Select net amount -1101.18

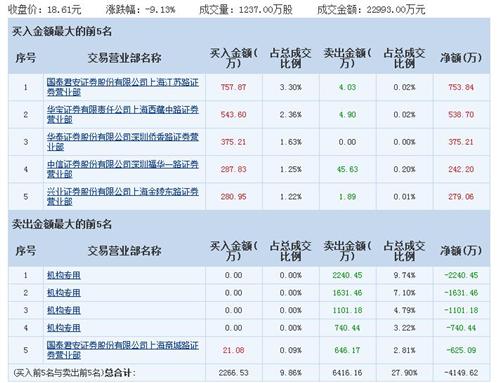461,310
